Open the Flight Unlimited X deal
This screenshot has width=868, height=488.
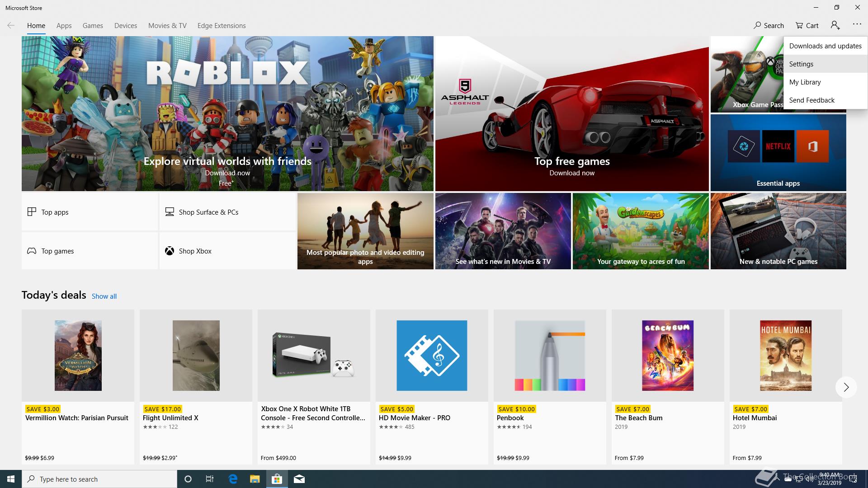tap(196, 387)
